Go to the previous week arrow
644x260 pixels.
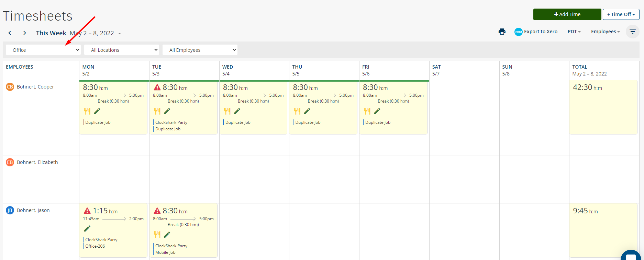click(x=10, y=33)
